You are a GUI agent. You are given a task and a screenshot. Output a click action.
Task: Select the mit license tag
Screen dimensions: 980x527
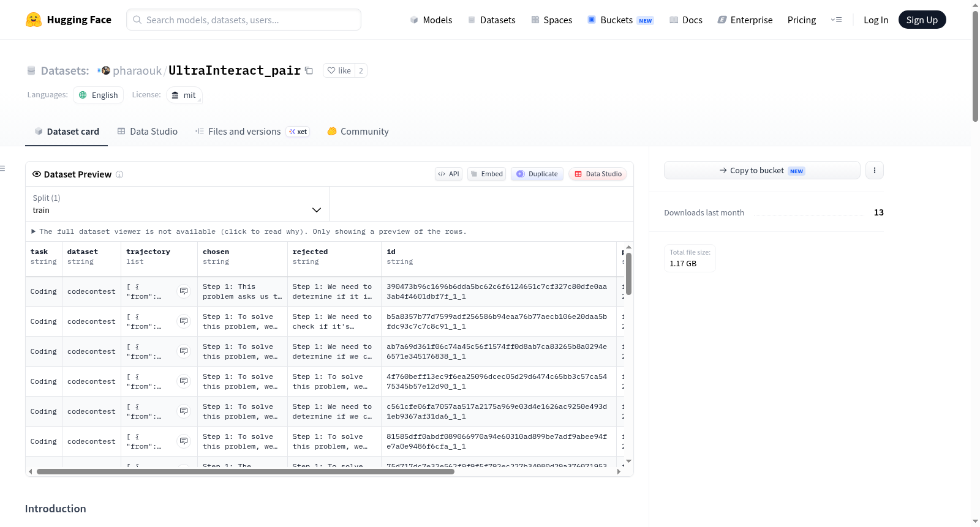184,95
